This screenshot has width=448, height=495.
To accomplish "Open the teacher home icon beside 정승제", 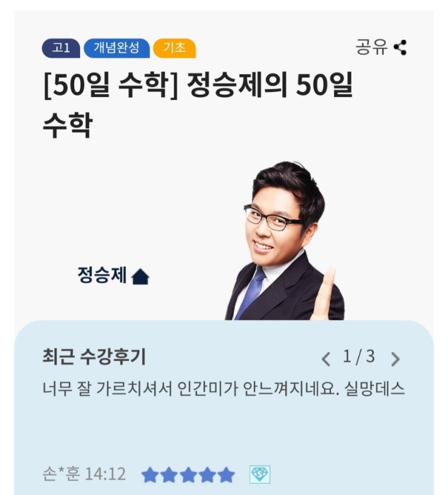I will pyautogui.click(x=140, y=277).
